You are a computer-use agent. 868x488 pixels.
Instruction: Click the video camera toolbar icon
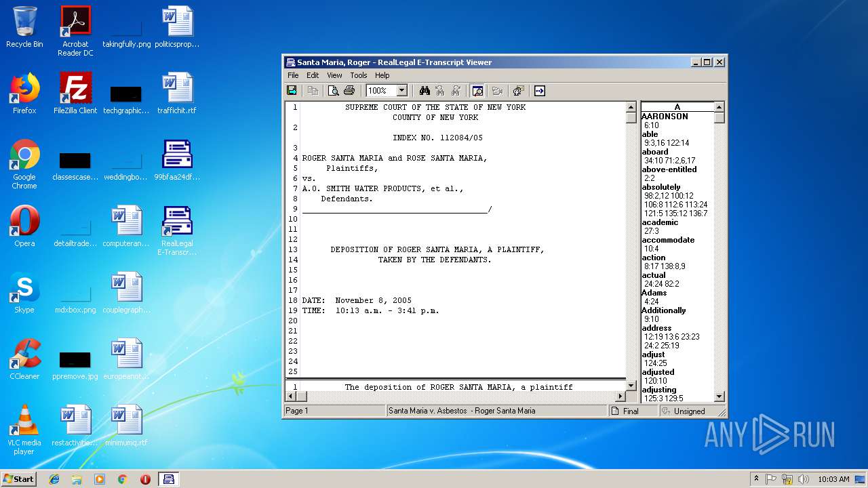[x=497, y=91]
